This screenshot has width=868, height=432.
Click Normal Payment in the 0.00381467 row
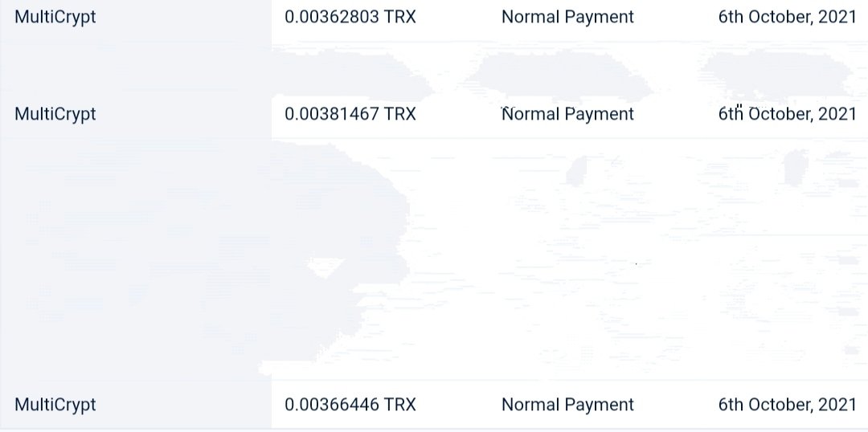[x=567, y=115]
